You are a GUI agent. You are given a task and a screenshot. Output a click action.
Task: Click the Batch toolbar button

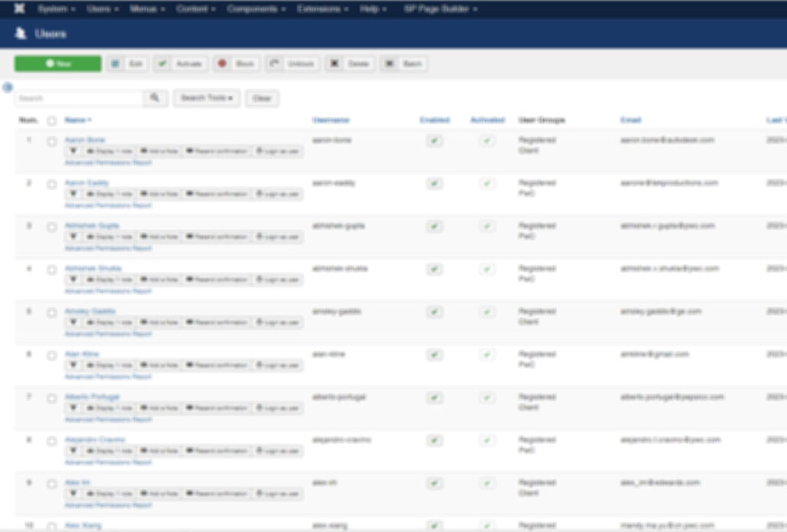pos(403,64)
